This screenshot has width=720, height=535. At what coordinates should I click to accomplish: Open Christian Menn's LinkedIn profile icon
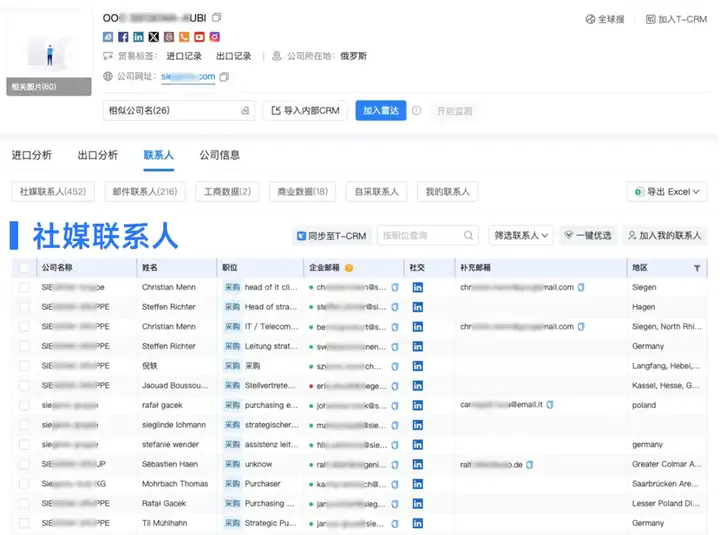[417, 287]
